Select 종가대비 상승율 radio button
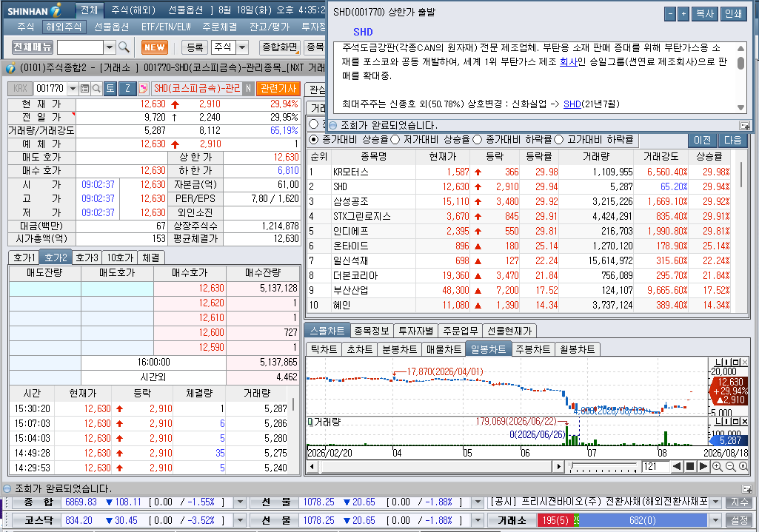Image resolution: width=759 pixels, height=532 pixels. [x=314, y=140]
